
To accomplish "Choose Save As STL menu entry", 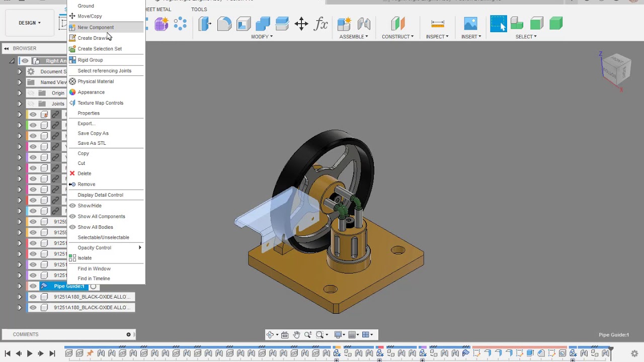I will click(106, 143).
